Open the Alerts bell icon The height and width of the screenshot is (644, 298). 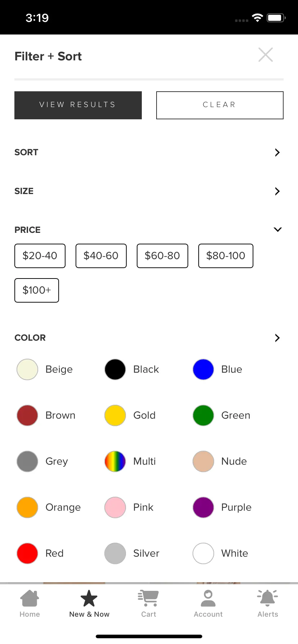pos(267,598)
